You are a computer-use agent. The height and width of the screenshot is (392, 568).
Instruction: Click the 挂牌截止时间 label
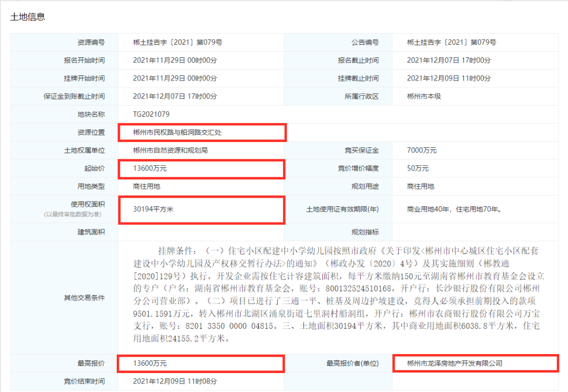point(358,78)
